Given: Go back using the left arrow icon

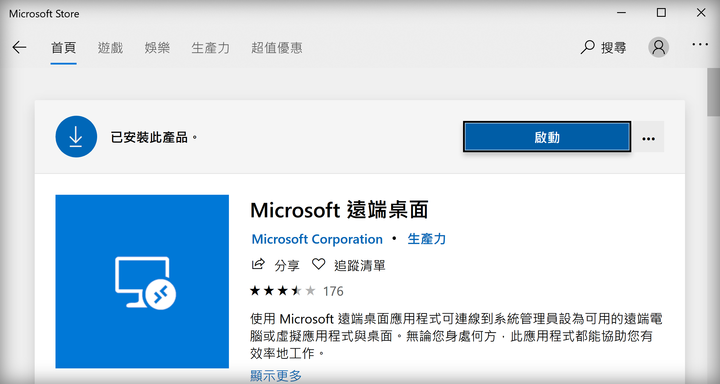Looking at the screenshot, I should point(19,47).
